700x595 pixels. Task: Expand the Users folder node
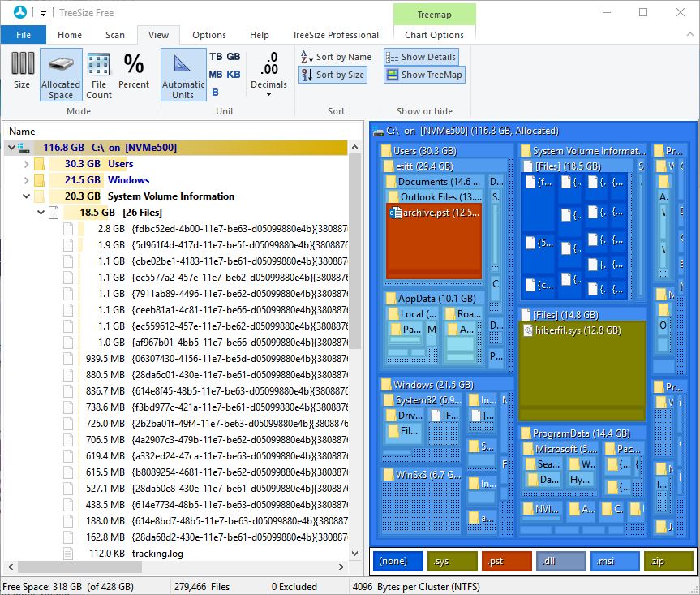pyautogui.click(x=26, y=164)
